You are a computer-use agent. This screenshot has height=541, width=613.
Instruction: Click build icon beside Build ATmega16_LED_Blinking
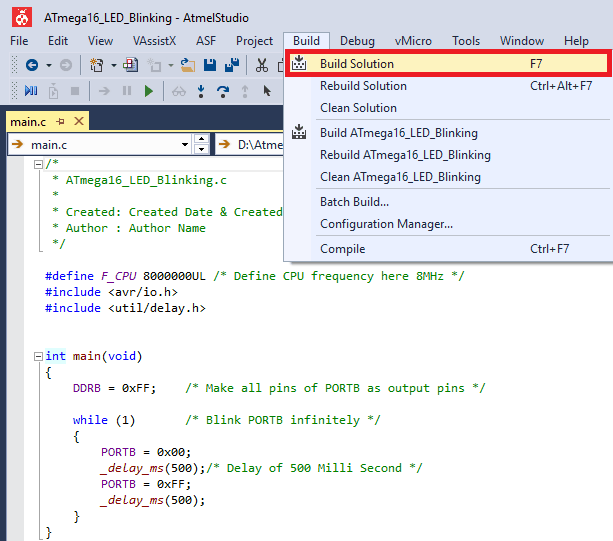click(299, 132)
